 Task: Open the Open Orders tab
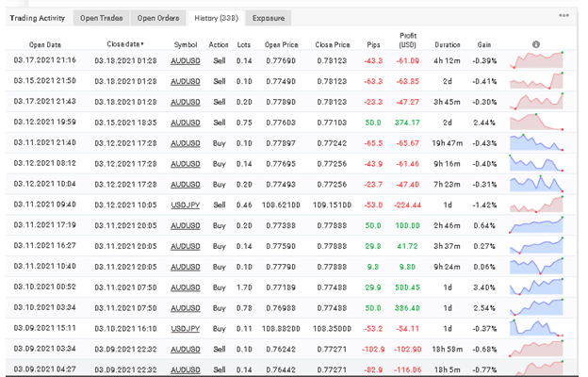coord(158,18)
